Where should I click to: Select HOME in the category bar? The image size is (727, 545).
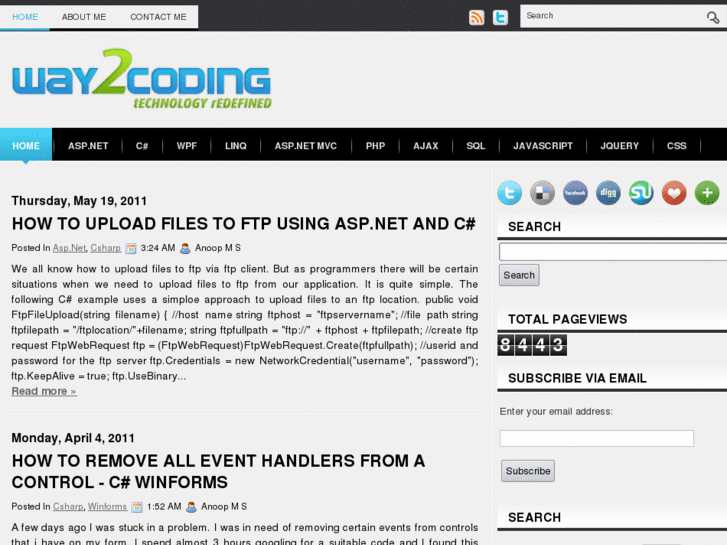tap(26, 146)
